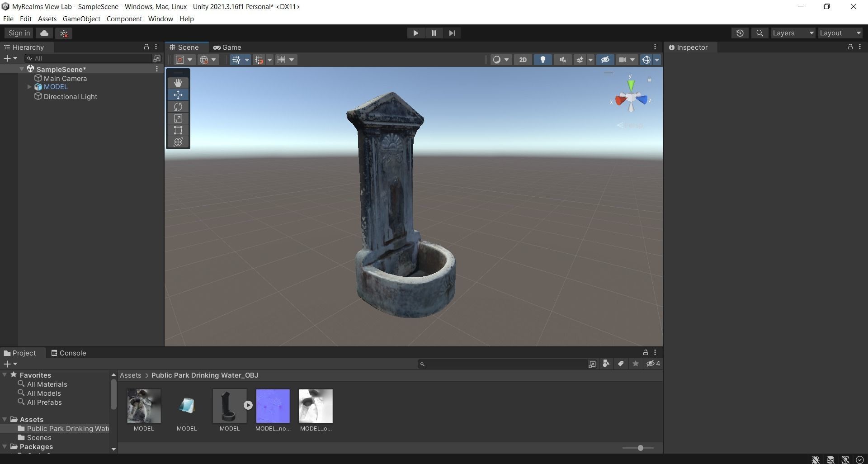The width and height of the screenshot is (868, 464).
Task: Expand the MODEL asset sub-assets arrow
Action: [248, 405]
